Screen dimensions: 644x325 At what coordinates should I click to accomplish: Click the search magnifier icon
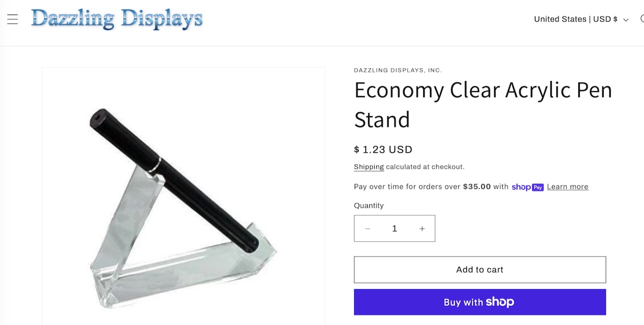[641, 19]
